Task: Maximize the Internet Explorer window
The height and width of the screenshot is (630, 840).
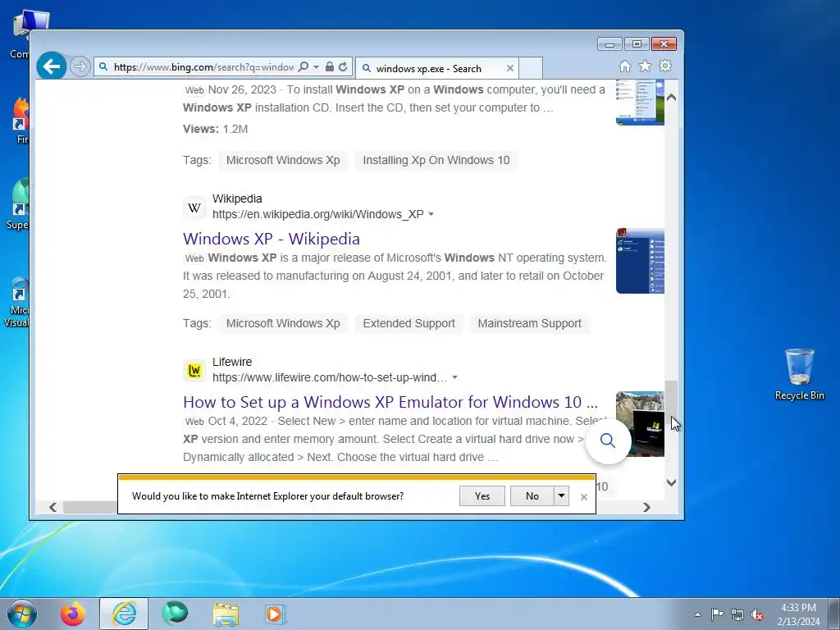Action: click(637, 44)
